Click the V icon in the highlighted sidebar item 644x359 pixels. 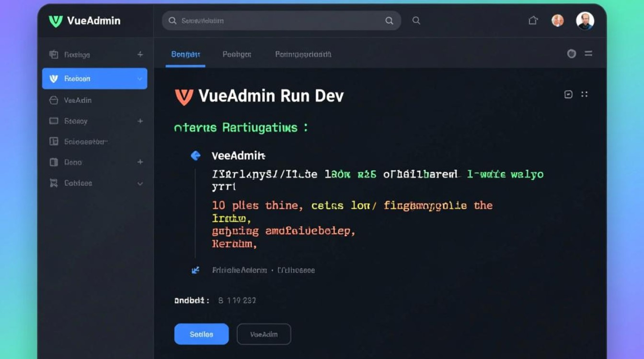54,79
